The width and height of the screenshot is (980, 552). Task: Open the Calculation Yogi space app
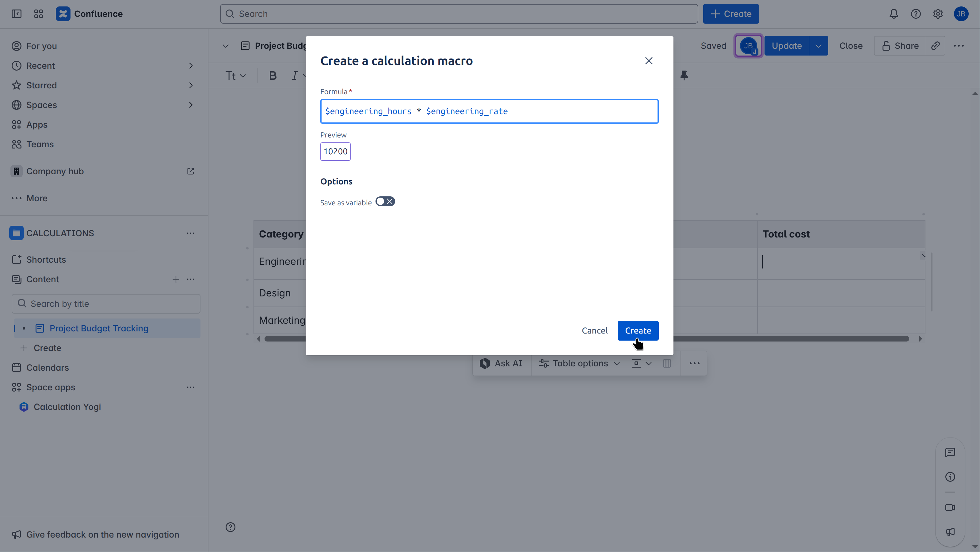67,407
